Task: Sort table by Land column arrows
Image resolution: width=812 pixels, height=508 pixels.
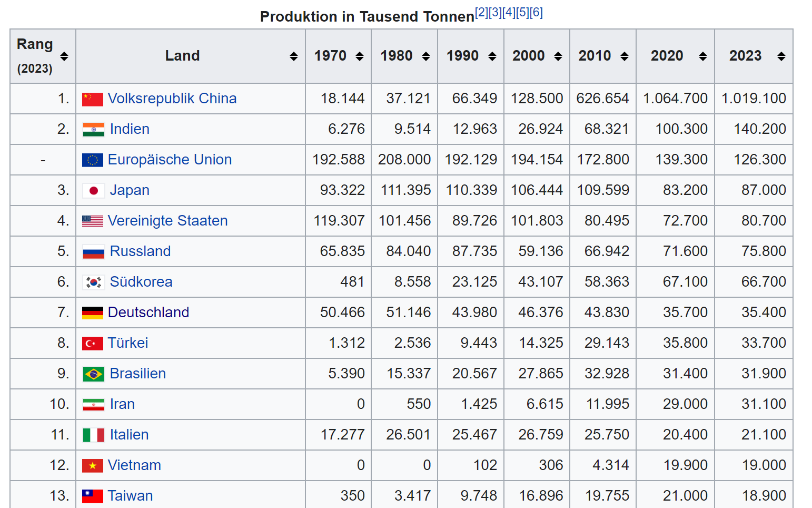Action: tap(294, 56)
